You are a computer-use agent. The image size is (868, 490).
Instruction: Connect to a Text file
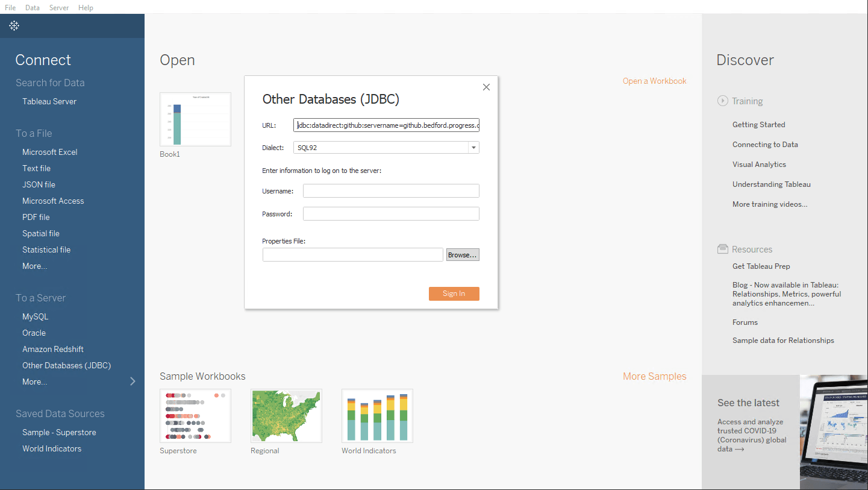click(36, 168)
